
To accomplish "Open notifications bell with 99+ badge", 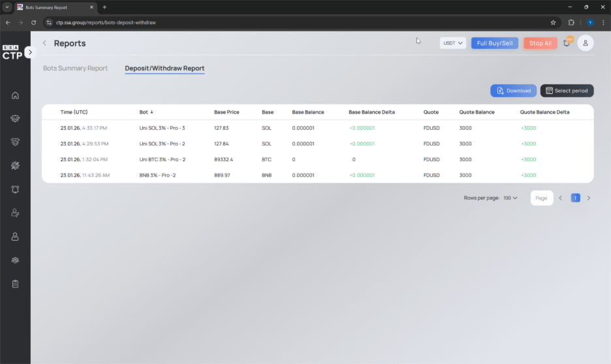I will (x=567, y=43).
